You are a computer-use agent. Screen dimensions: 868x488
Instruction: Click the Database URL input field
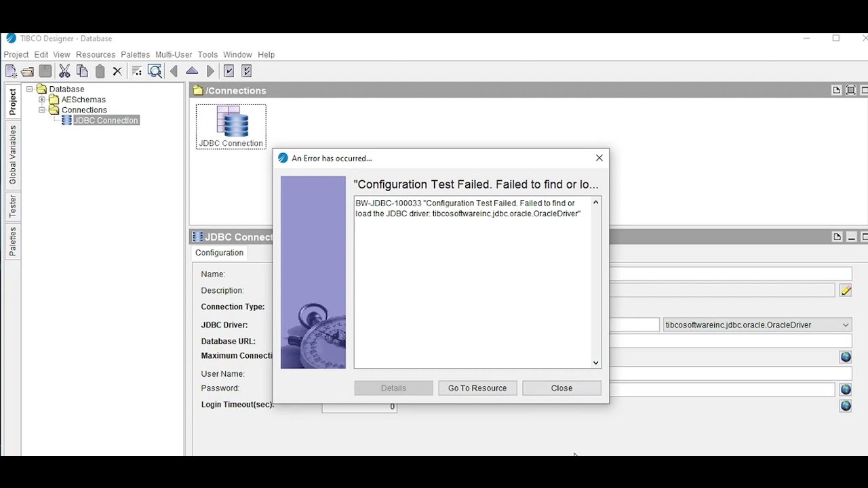731,341
